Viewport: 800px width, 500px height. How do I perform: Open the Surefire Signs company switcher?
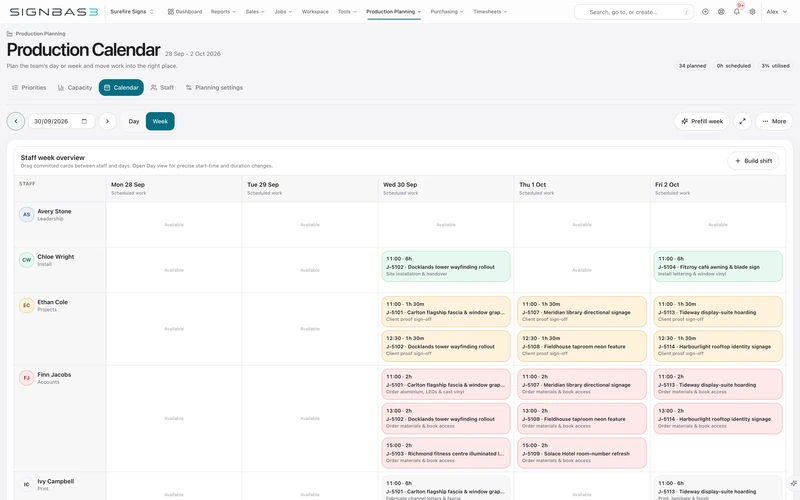[132, 12]
